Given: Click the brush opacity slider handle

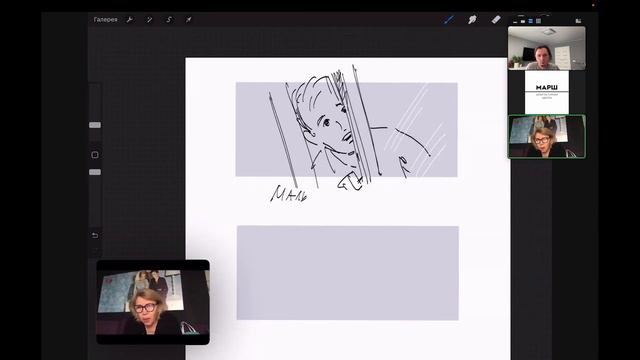Looking at the screenshot, I should pos(95,172).
